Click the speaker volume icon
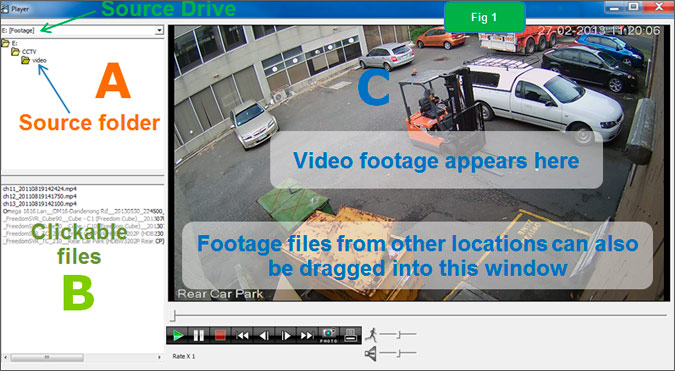Image resolution: width=675 pixels, height=371 pixels. tap(371, 354)
